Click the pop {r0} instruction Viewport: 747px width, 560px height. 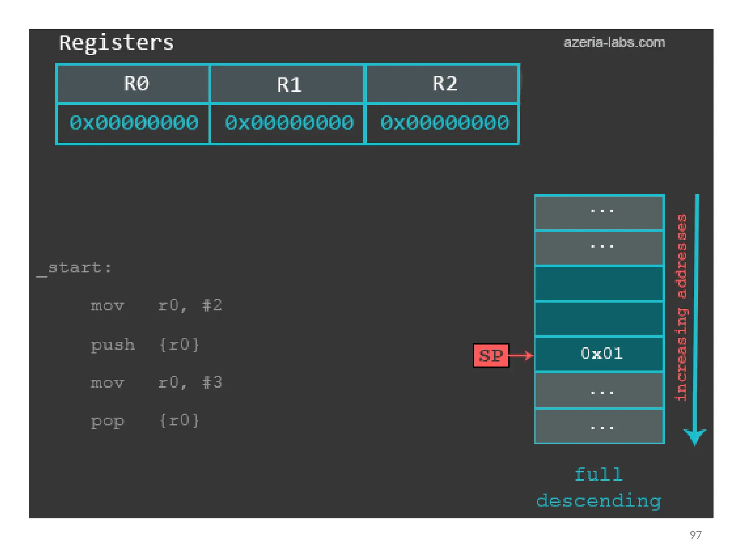pos(144,421)
